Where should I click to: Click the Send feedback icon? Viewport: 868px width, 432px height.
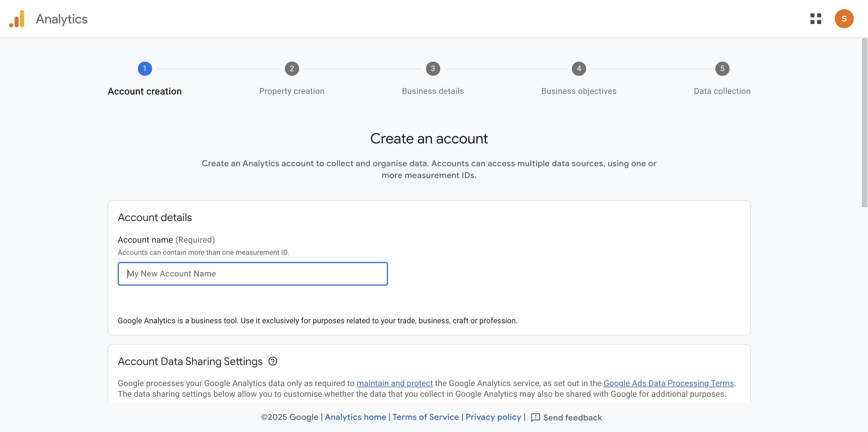(x=536, y=417)
